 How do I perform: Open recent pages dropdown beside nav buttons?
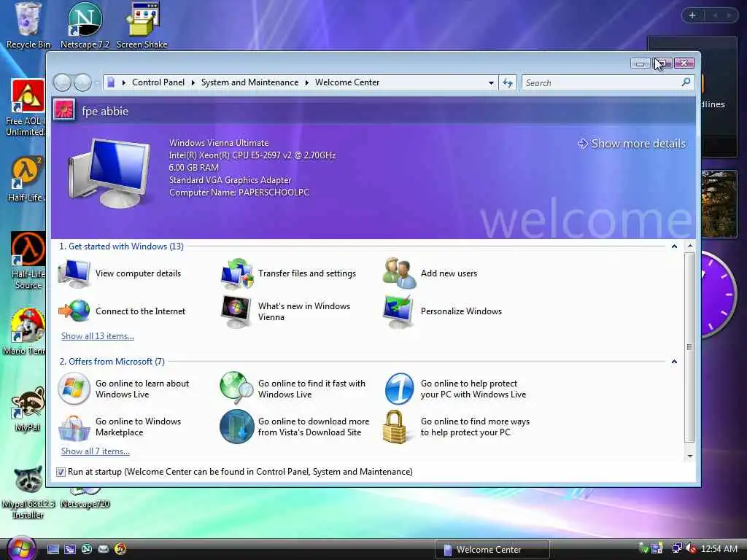(x=97, y=83)
